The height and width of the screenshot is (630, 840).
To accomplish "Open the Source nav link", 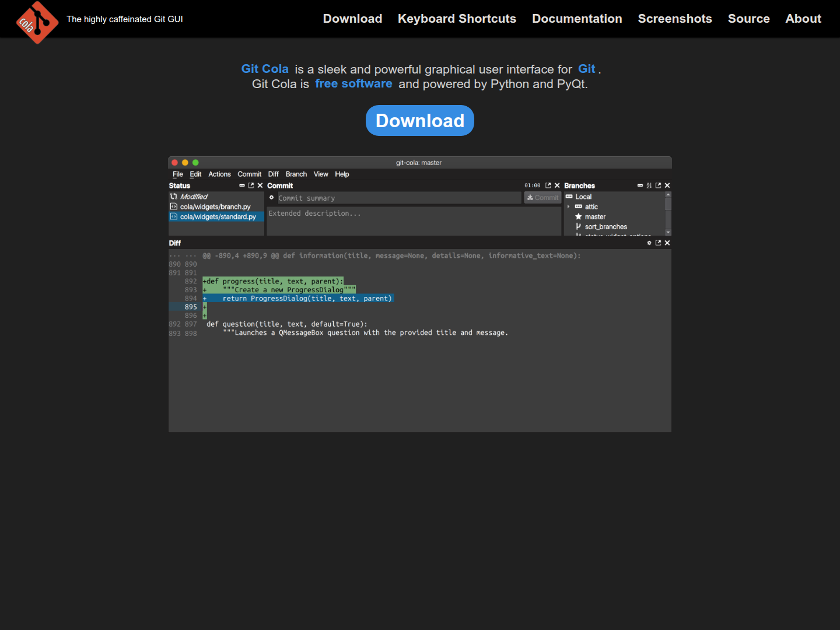I will coord(748,19).
